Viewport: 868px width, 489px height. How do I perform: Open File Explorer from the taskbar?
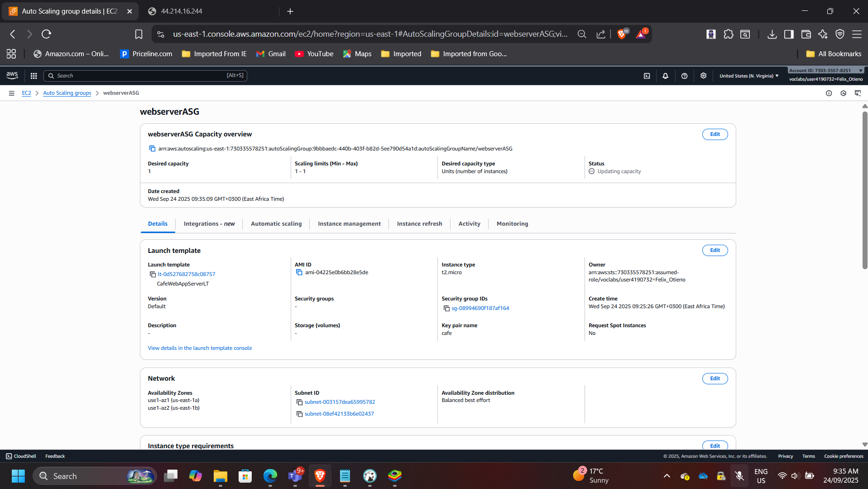[221, 476]
